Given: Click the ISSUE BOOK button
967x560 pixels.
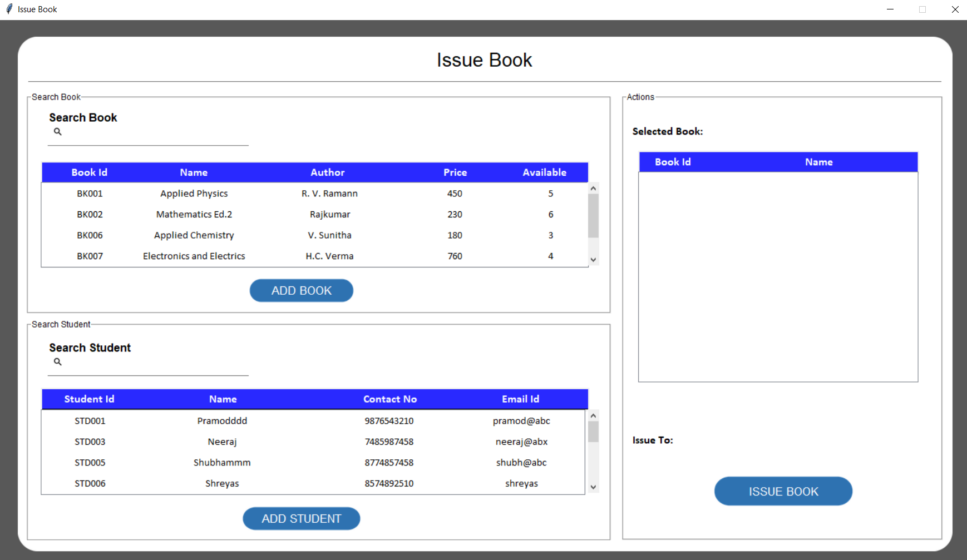Looking at the screenshot, I should pos(783,491).
